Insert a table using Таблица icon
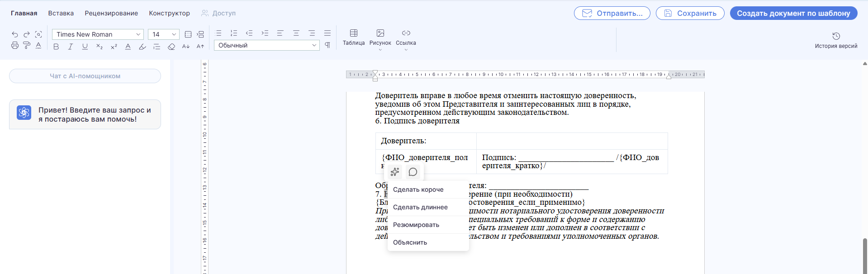This screenshot has height=274, width=868. pyautogui.click(x=354, y=37)
